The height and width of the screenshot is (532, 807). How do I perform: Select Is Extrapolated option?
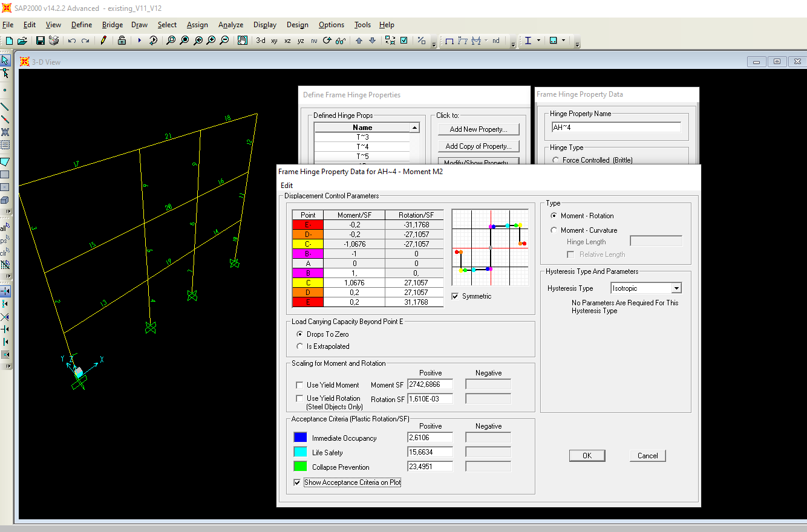(299, 346)
